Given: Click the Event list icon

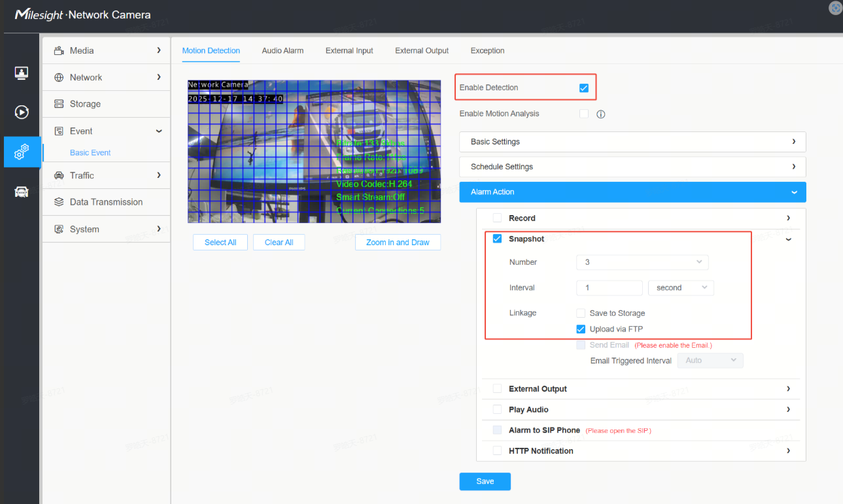Looking at the screenshot, I should point(59,131).
